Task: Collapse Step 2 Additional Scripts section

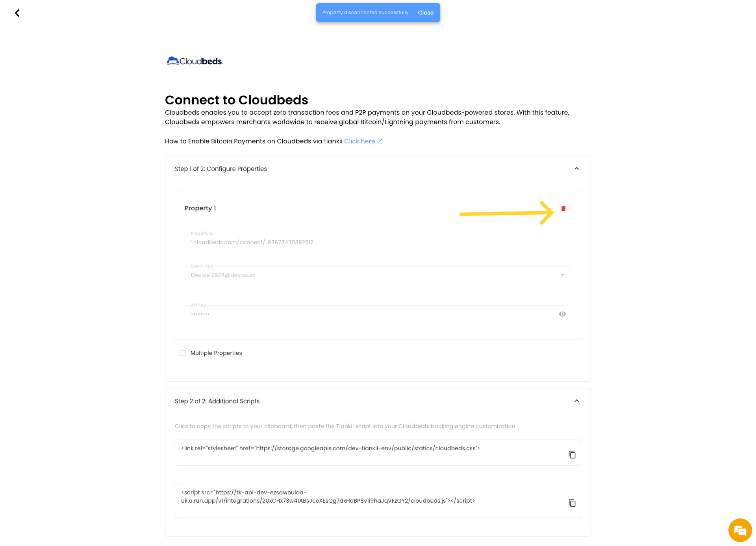Action: tap(576, 401)
